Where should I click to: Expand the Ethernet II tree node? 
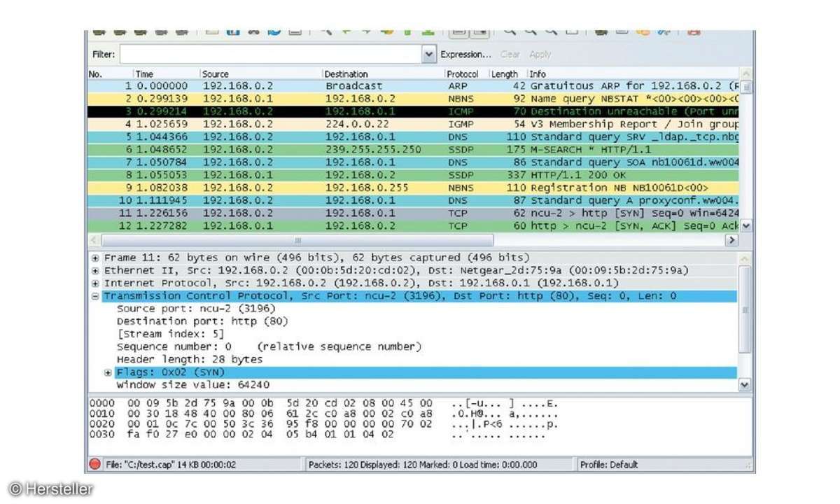coord(95,270)
